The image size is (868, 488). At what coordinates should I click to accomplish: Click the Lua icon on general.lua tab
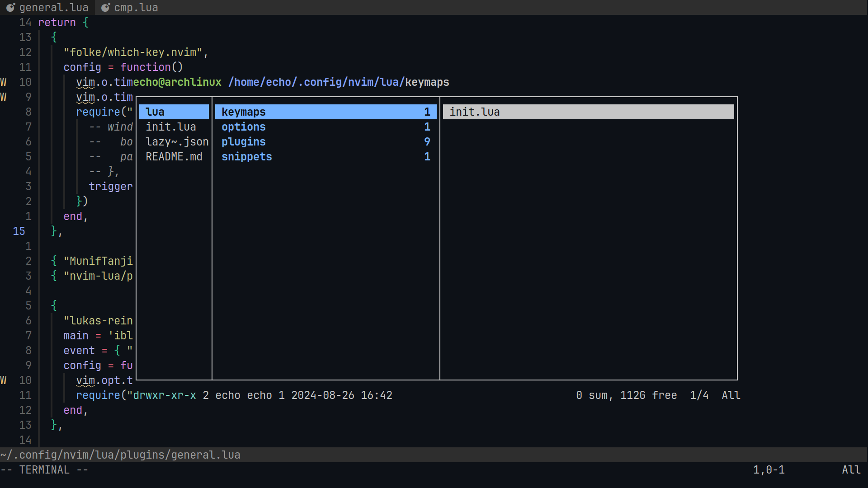[10, 8]
